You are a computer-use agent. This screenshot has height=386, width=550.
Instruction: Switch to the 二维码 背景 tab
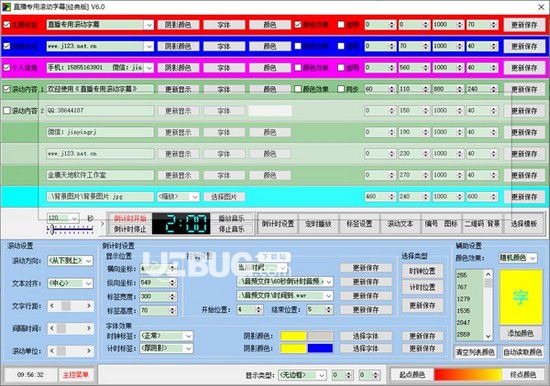click(482, 224)
